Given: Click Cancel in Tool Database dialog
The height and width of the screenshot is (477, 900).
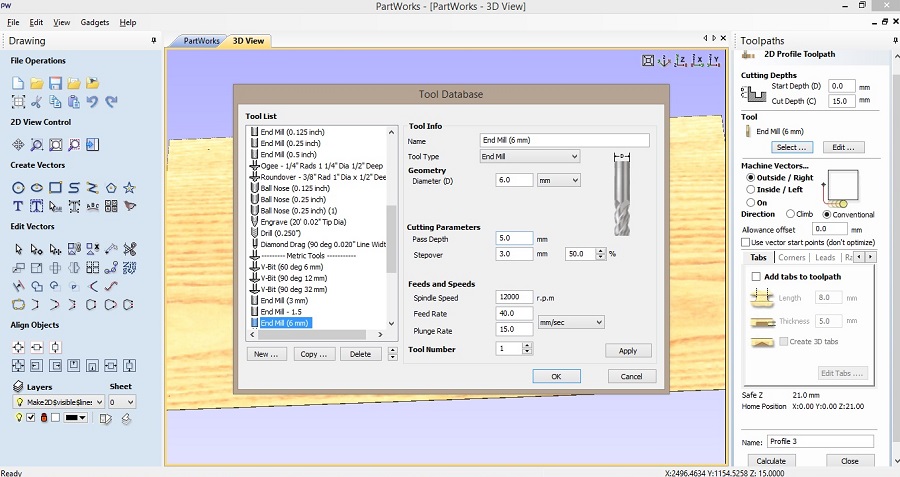Looking at the screenshot, I should (631, 377).
